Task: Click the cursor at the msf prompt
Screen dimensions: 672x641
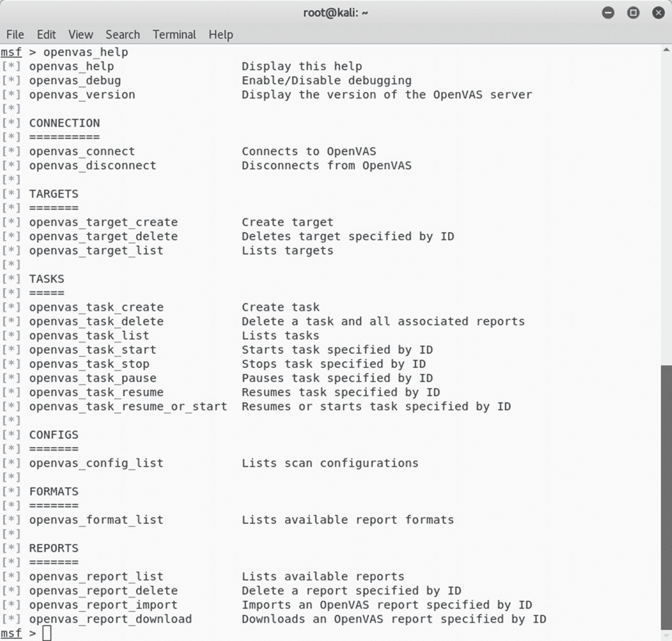Action: 47,633
